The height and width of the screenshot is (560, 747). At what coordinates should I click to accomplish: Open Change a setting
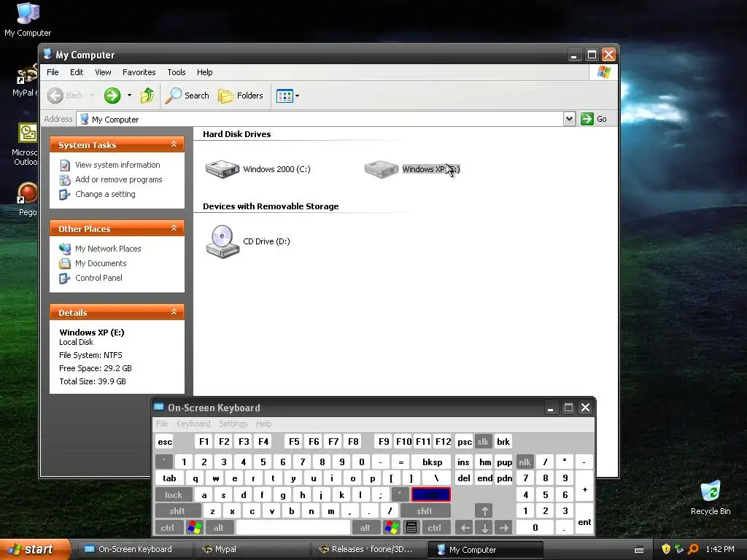(x=105, y=194)
